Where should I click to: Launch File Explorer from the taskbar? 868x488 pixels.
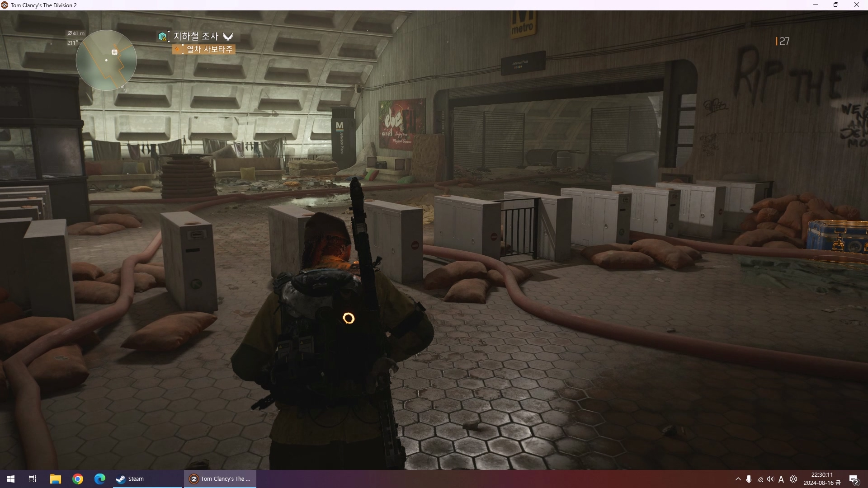[x=55, y=479]
